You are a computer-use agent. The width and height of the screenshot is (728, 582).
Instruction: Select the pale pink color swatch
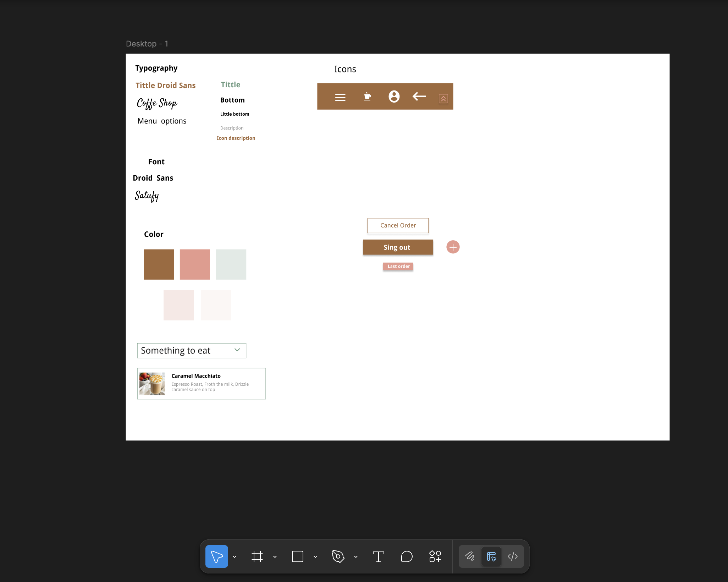point(178,305)
